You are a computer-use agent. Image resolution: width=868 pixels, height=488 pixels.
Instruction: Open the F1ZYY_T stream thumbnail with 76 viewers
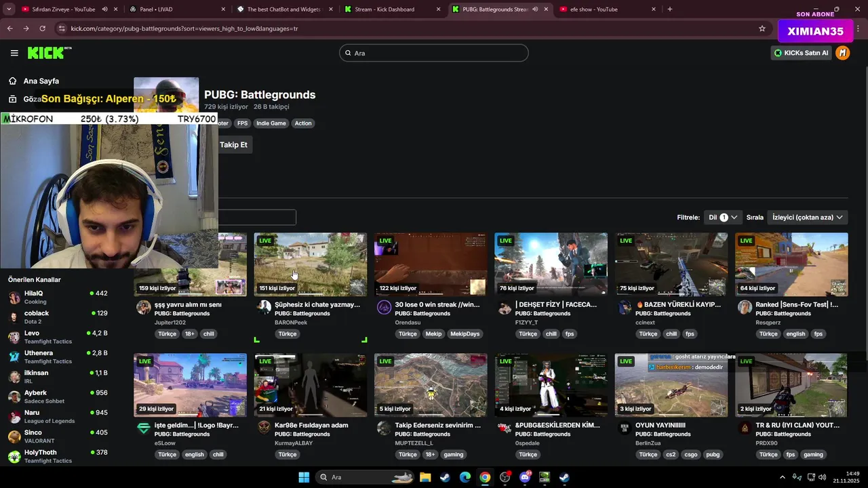click(x=551, y=264)
